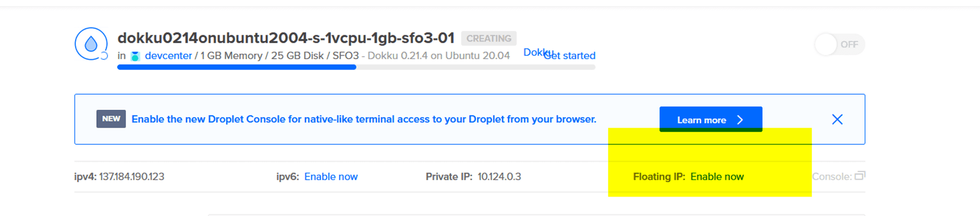Select the ipv4 address 137.184.190.123

tap(132, 177)
